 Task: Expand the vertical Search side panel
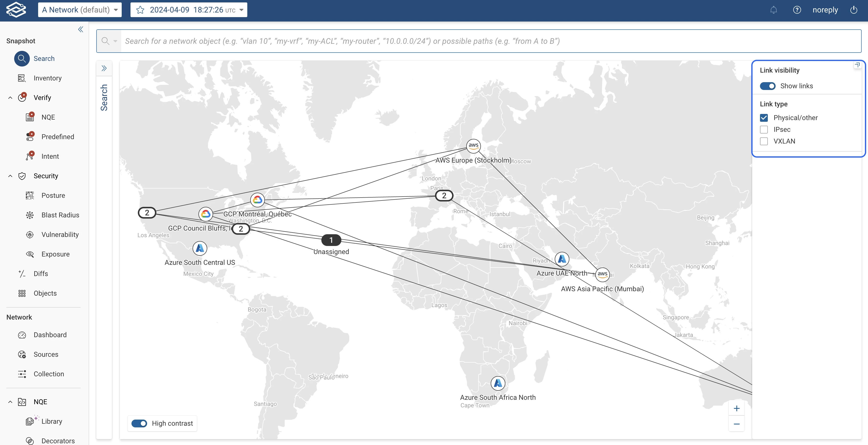click(104, 68)
